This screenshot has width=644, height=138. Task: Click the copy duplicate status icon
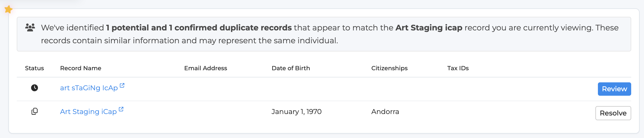pos(35,111)
